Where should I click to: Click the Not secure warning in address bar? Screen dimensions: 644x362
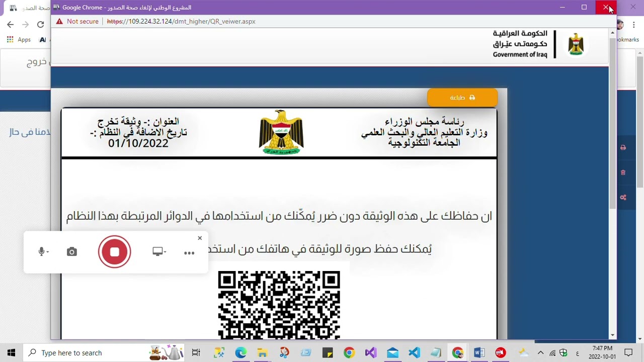tap(77, 22)
